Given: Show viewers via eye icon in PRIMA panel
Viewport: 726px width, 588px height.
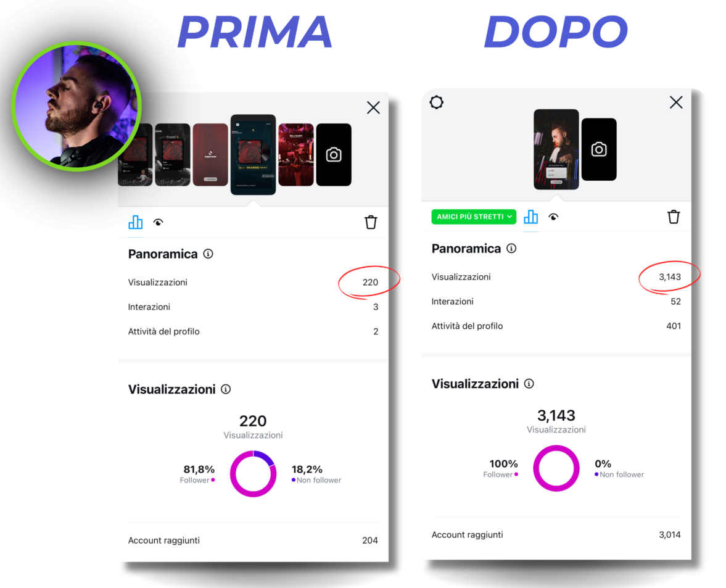Looking at the screenshot, I should tap(159, 223).
